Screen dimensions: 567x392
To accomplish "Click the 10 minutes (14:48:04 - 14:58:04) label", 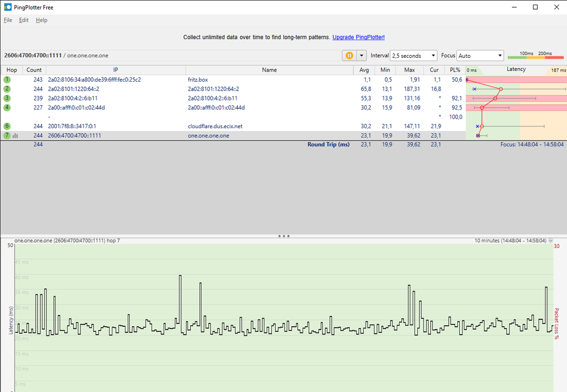I will [x=510, y=241].
